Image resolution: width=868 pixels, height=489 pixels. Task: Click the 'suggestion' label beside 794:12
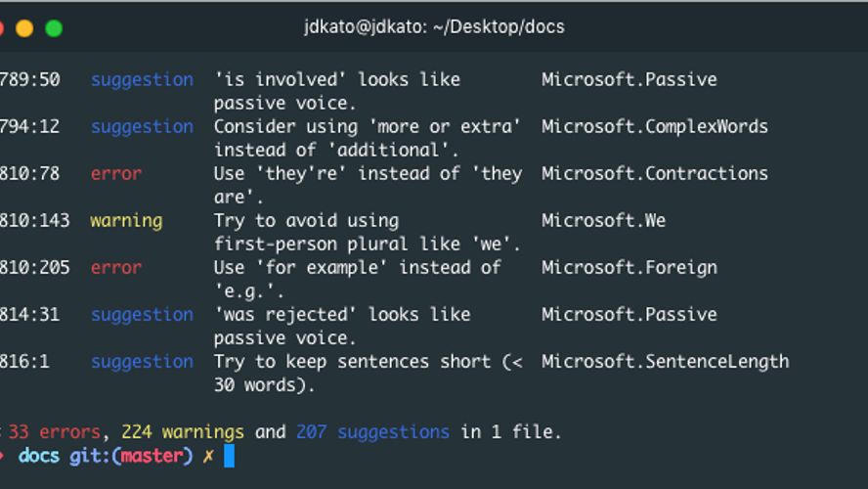pos(142,126)
